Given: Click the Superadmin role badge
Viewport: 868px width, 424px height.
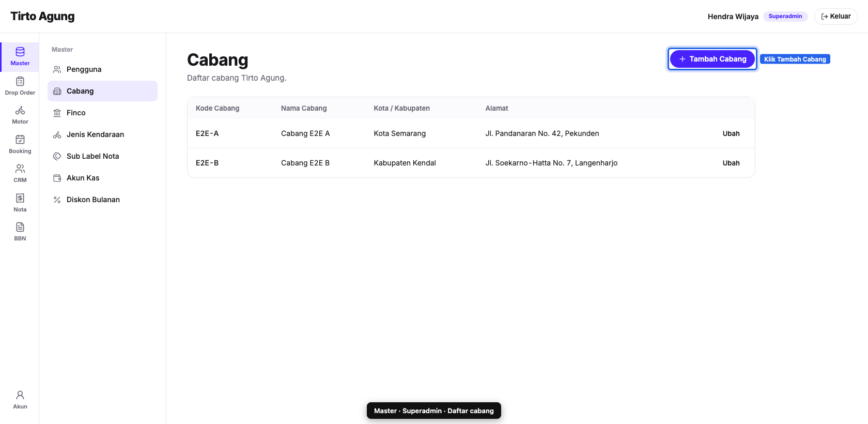Looking at the screenshot, I should click(785, 17).
